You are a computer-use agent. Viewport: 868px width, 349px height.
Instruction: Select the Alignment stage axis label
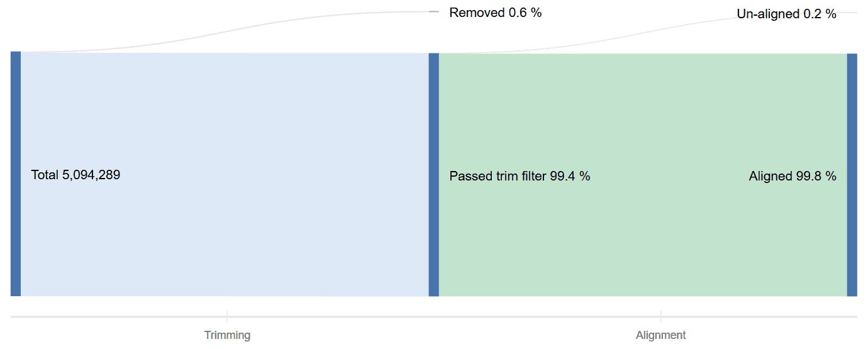(x=660, y=335)
